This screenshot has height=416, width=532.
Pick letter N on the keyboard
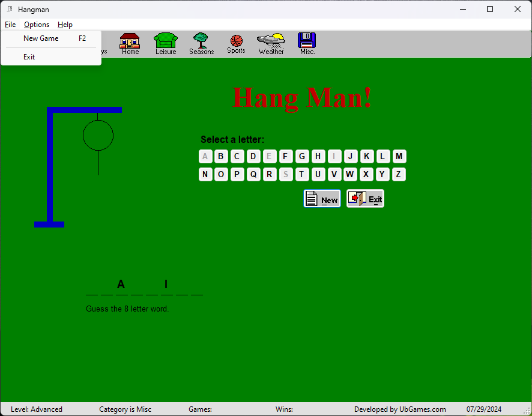(205, 175)
